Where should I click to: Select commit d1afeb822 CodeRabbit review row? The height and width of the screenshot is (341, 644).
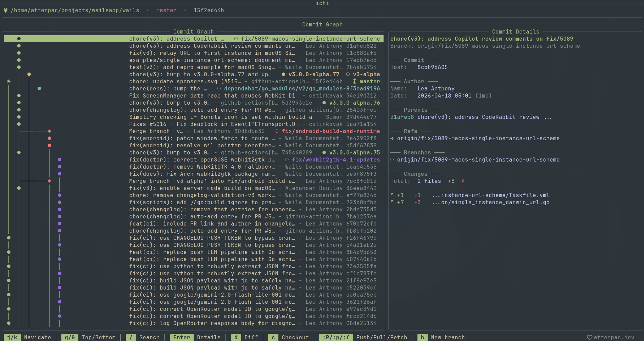194,46
